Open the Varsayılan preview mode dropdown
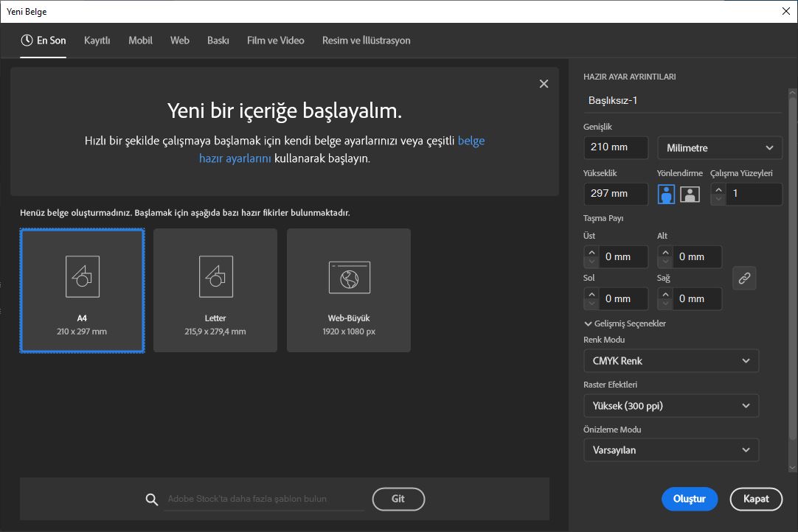This screenshot has height=532, width=798. pos(670,450)
